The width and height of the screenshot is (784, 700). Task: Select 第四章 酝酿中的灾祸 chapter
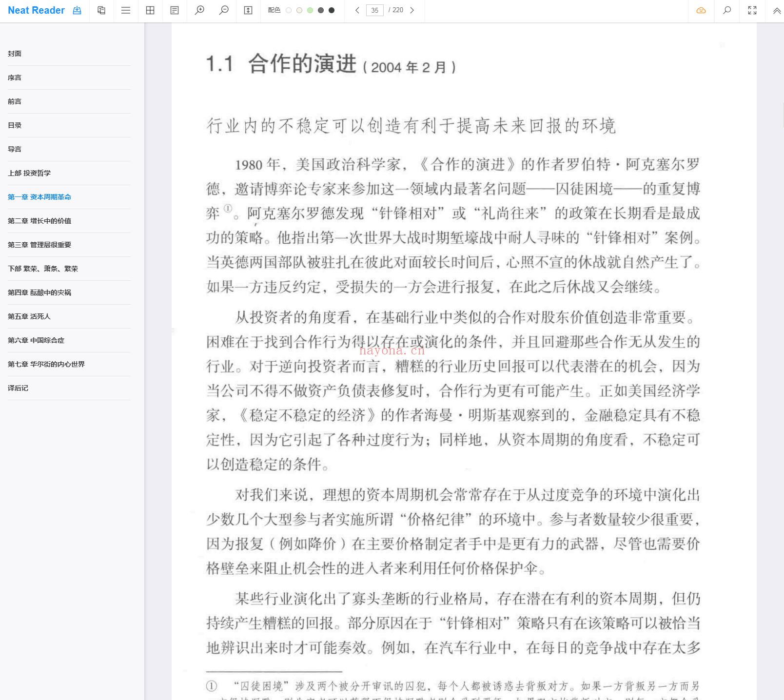tap(69, 292)
